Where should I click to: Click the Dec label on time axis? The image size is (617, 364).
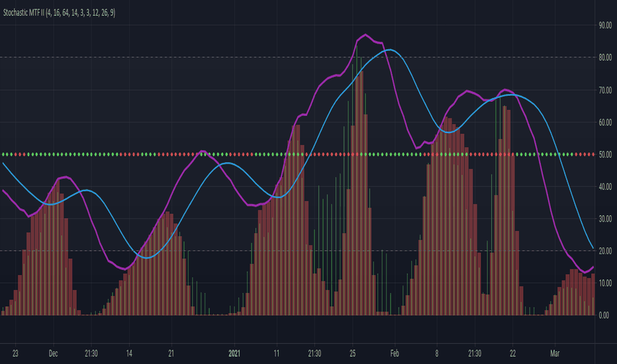click(x=53, y=353)
